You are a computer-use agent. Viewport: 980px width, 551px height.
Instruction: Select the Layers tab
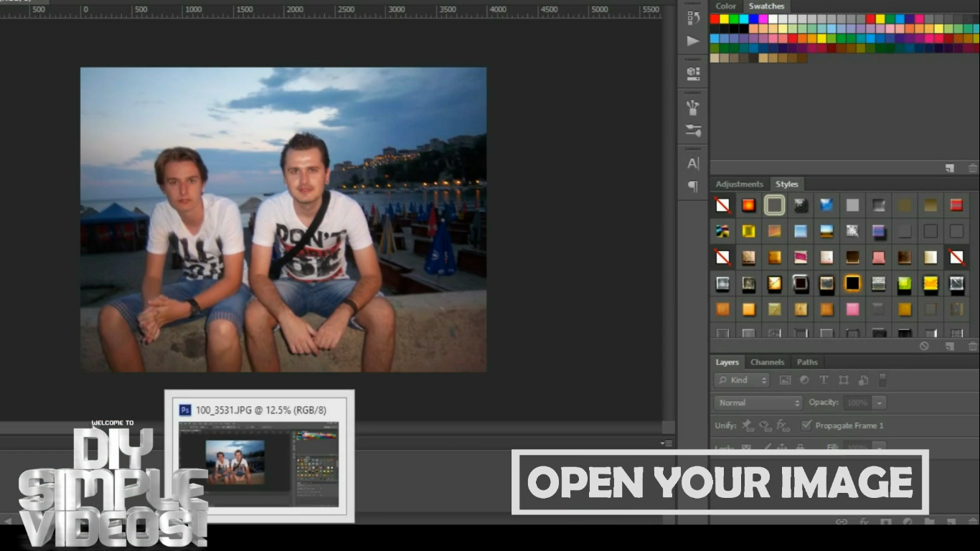pos(727,362)
